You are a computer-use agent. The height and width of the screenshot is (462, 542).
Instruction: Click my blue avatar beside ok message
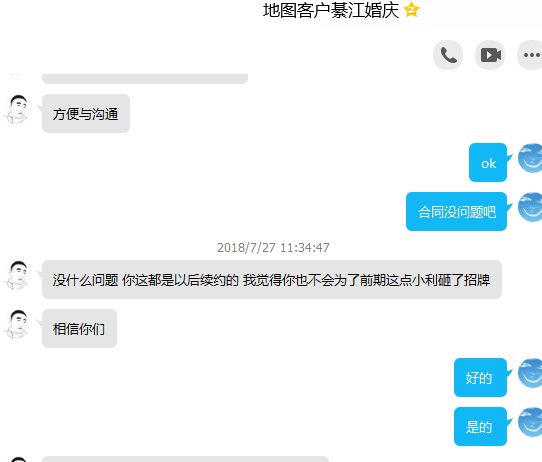coord(530,158)
